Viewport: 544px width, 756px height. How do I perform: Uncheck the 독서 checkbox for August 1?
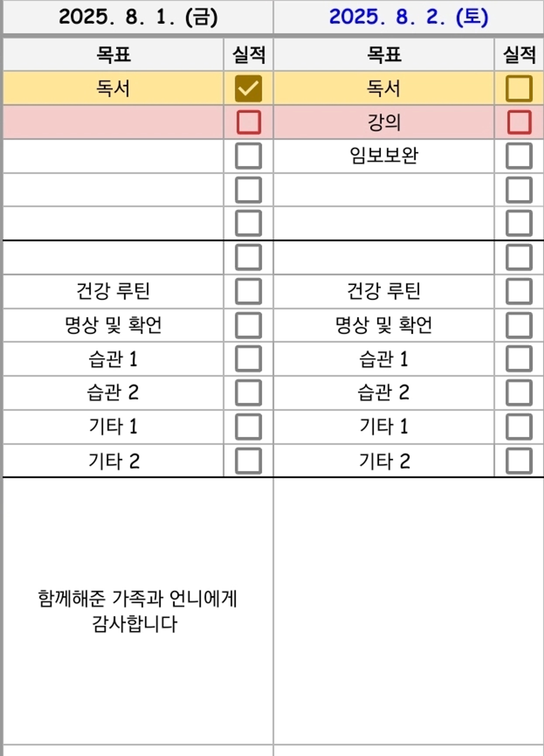(248, 88)
